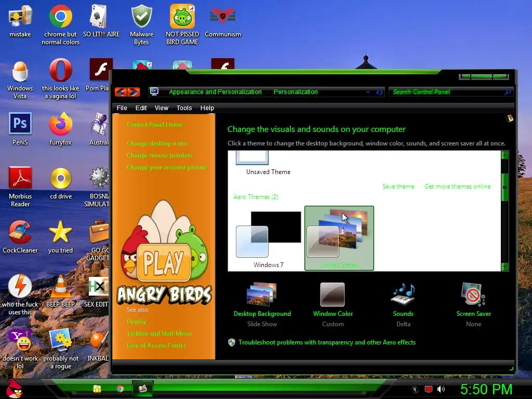Go back with the orange left arrow
Screen dimensions: 532x399
(121, 91)
